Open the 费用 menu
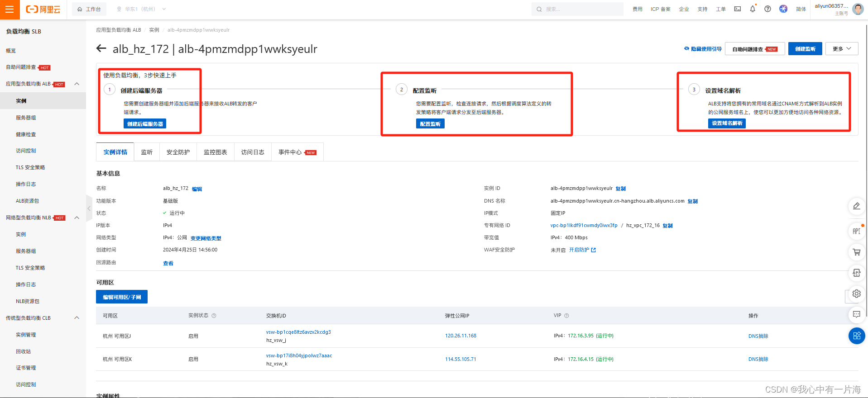Image resolution: width=868 pixels, height=398 pixels. point(638,9)
